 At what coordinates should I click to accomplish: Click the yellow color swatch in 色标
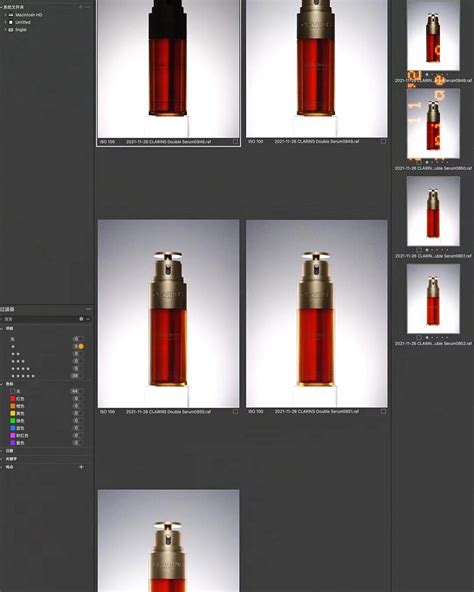pos(12,413)
